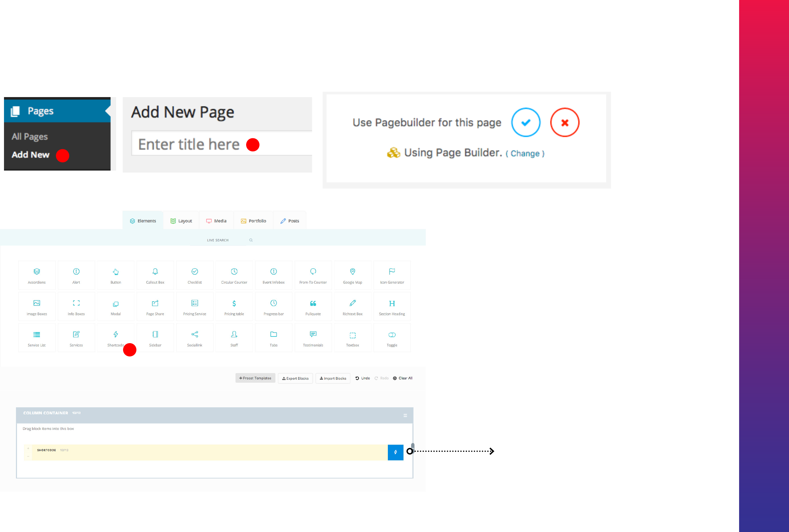This screenshot has width=789, height=532.
Task: Select the Progress bar element
Action: point(273,307)
